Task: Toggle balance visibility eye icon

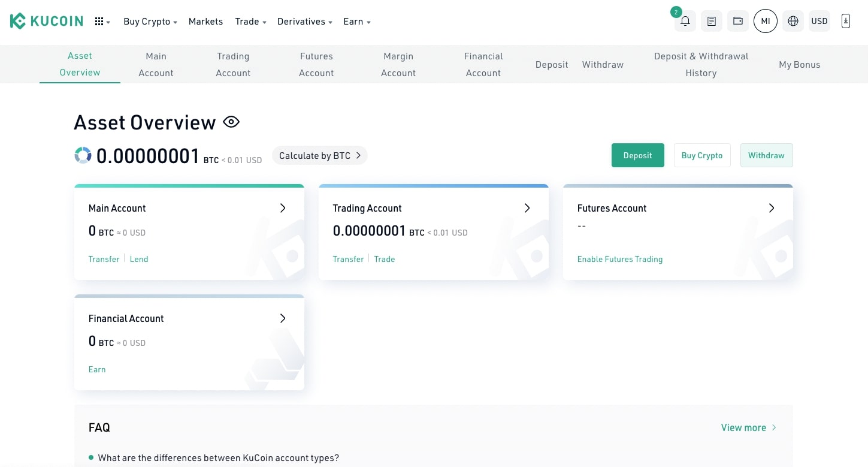Action: click(231, 122)
